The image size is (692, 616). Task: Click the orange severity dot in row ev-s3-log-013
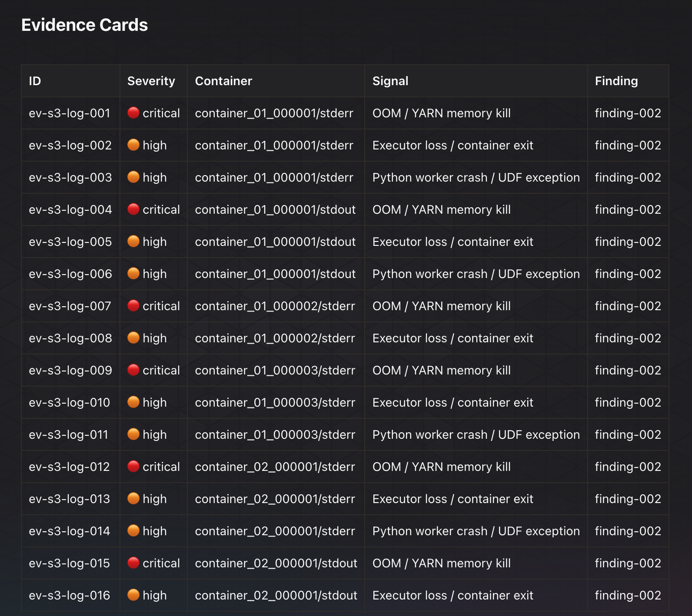133,499
